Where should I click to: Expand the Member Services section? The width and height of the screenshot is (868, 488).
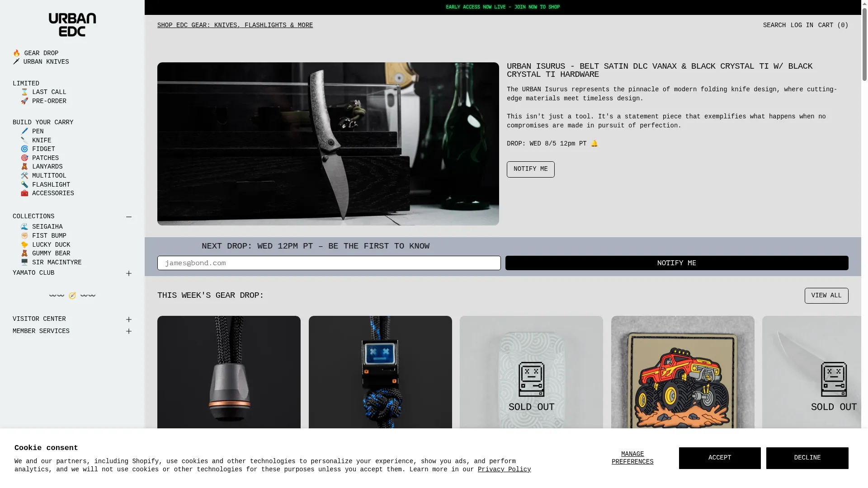point(129,331)
